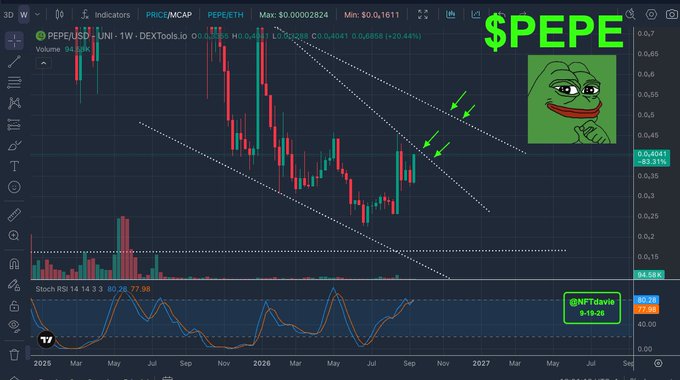This screenshot has width=680, height=380.
Task: Open chart settings hexagon icon
Action: tap(651, 14)
